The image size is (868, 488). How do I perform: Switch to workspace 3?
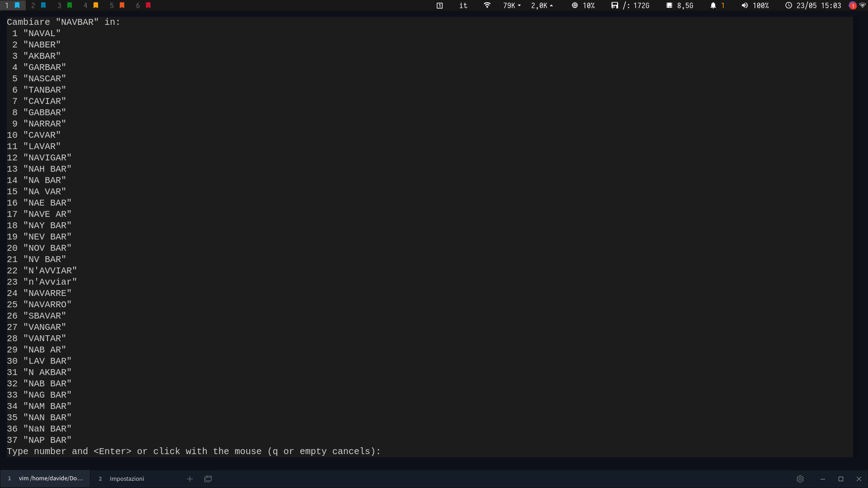(65, 5)
